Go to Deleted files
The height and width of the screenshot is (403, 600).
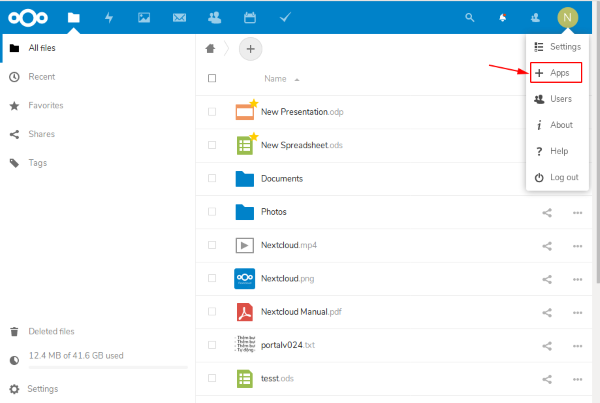(50, 331)
